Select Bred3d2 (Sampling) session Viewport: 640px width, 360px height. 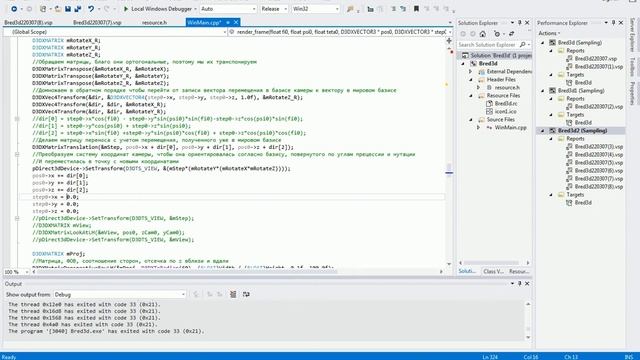(582, 131)
